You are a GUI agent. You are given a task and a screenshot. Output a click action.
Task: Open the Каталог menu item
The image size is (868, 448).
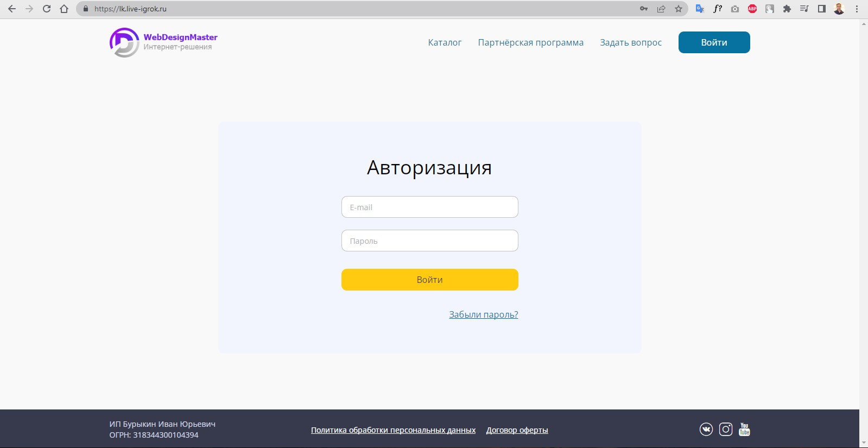(445, 42)
